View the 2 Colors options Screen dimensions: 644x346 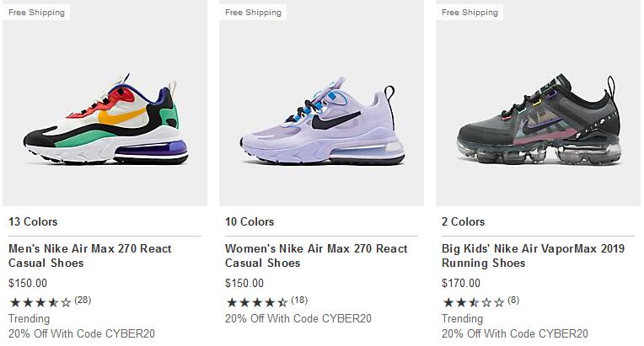click(x=463, y=221)
